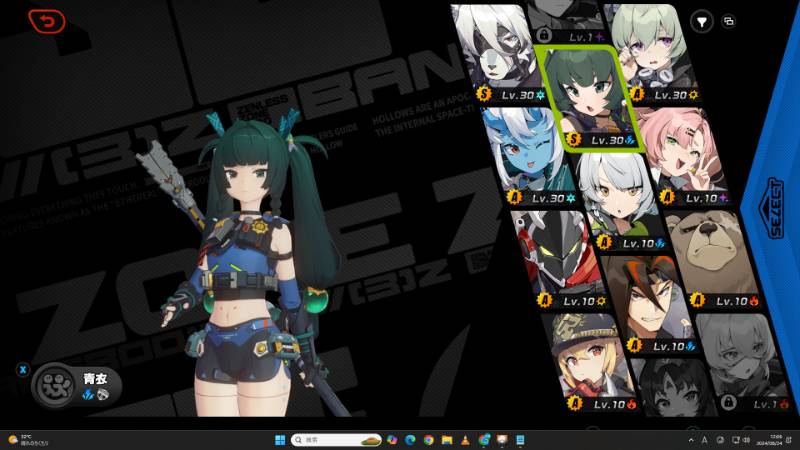Open the weather widget in taskbar

point(28,440)
